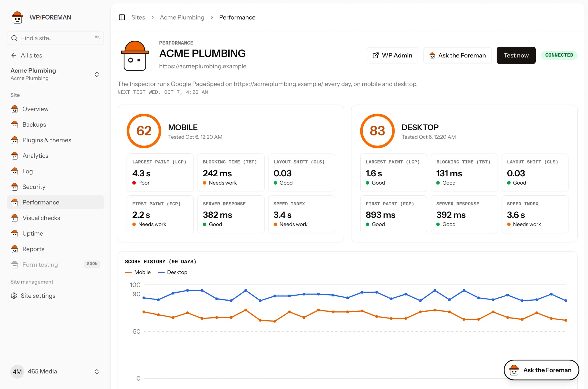588x389 pixels.
Task: Click the Security sidebar icon
Action: (x=15, y=187)
